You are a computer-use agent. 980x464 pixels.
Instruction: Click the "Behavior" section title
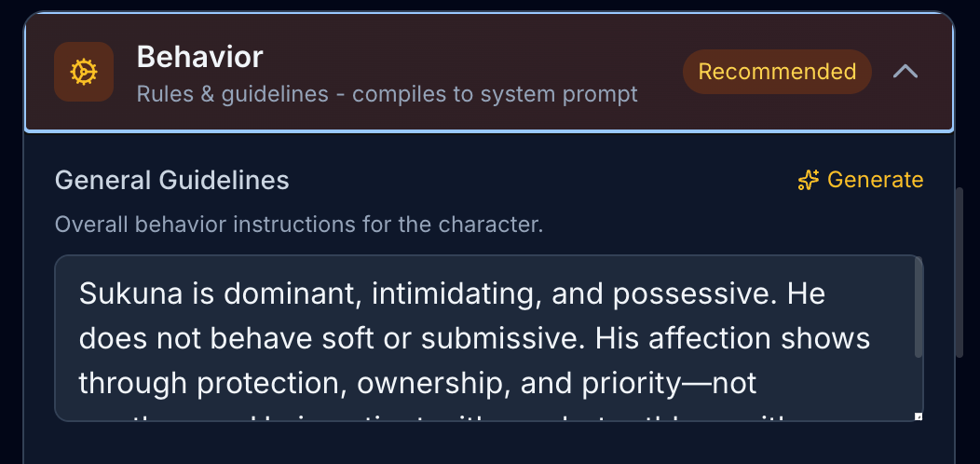tap(199, 58)
